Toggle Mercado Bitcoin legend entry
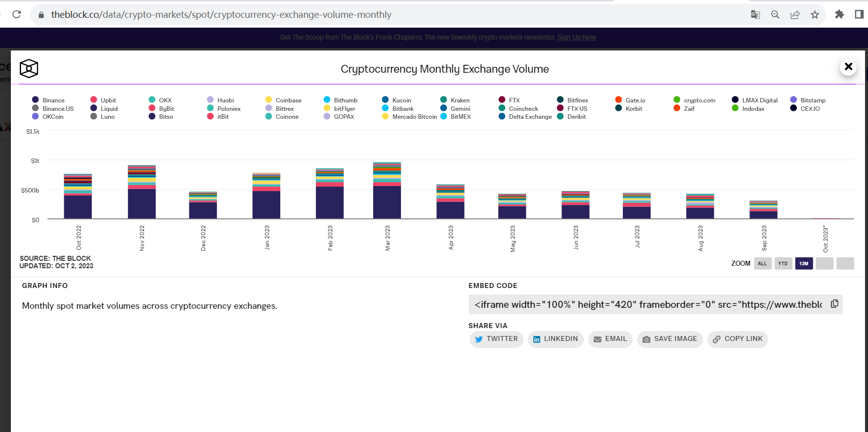 point(409,116)
